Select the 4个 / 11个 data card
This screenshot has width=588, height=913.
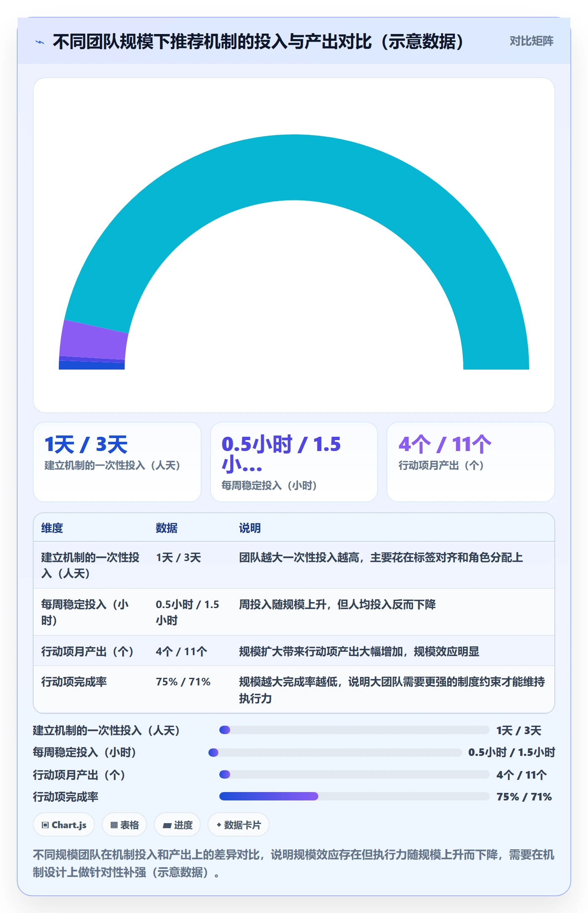click(x=471, y=462)
